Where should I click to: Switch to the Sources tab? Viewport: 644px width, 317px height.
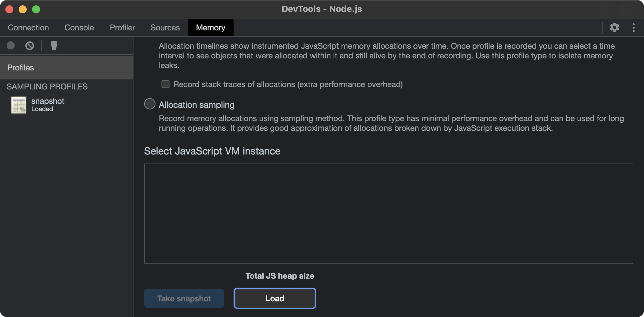coord(165,28)
